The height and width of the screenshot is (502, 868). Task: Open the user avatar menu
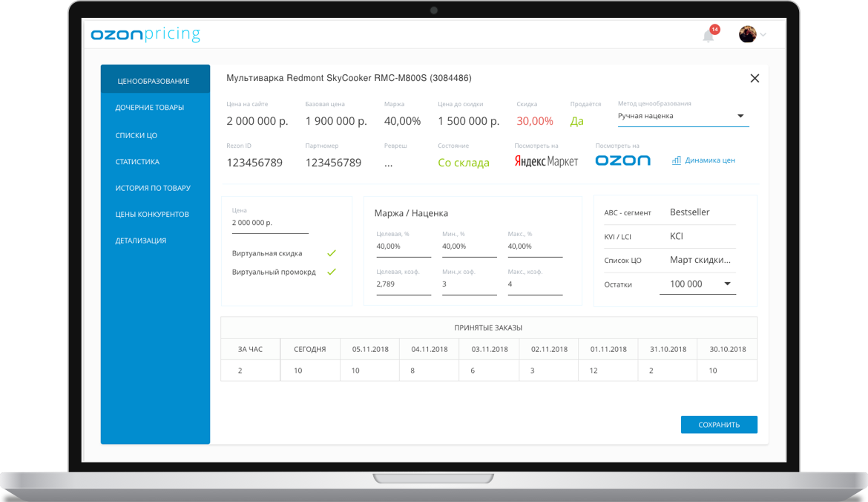pos(747,34)
